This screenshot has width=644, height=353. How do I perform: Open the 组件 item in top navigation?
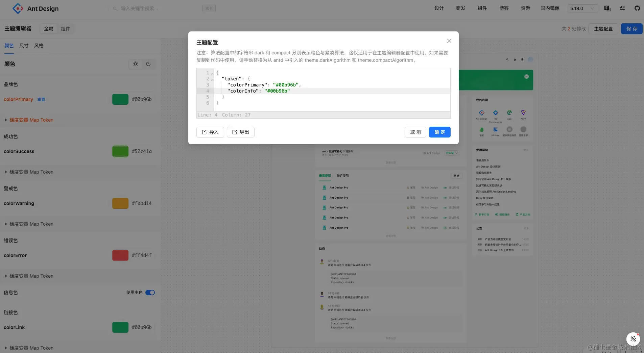tap(482, 8)
